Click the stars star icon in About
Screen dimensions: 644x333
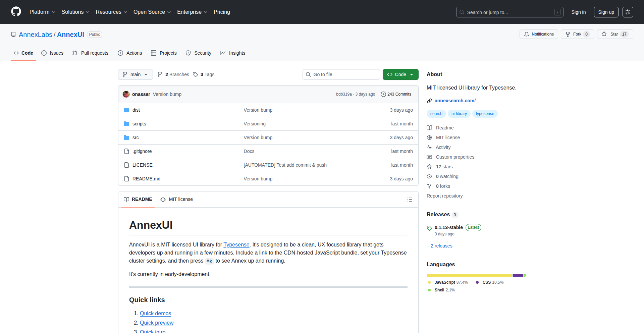429,167
